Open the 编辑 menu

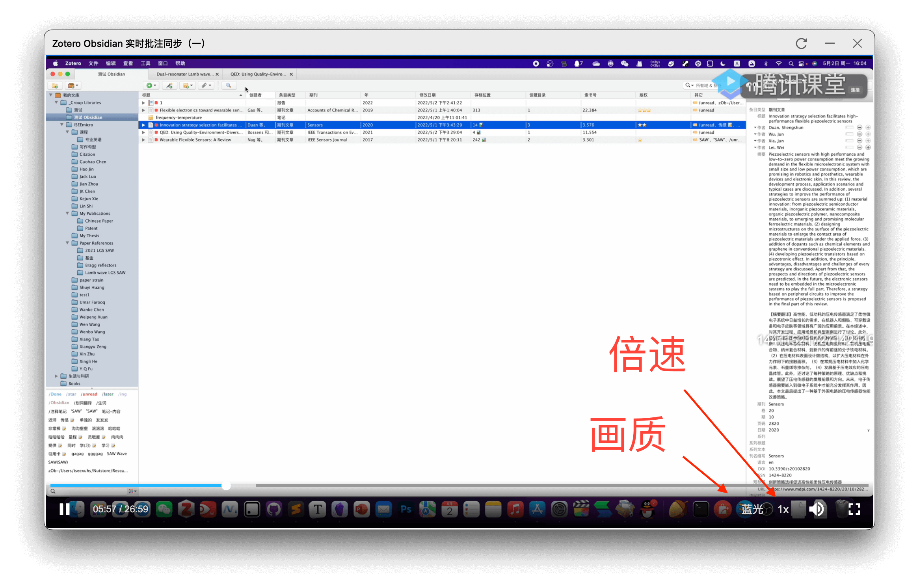pos(111,63)
